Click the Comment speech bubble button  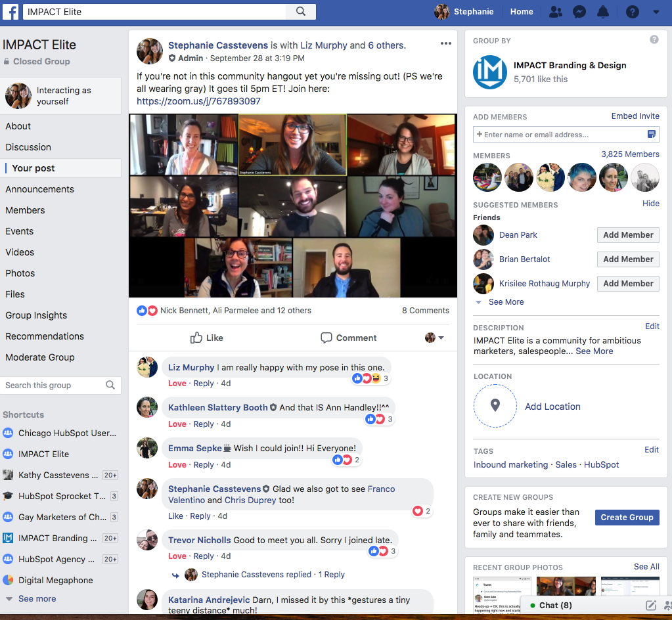click(348, 338)
